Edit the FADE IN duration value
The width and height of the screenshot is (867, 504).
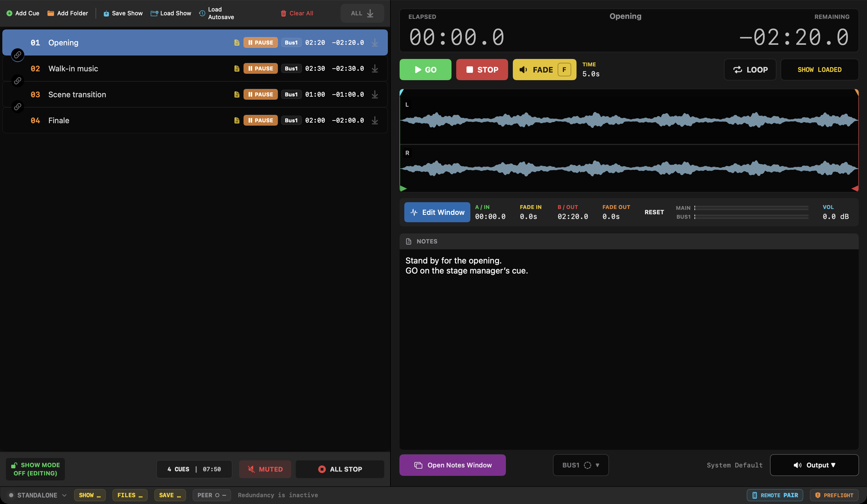[x=528, y=217]
